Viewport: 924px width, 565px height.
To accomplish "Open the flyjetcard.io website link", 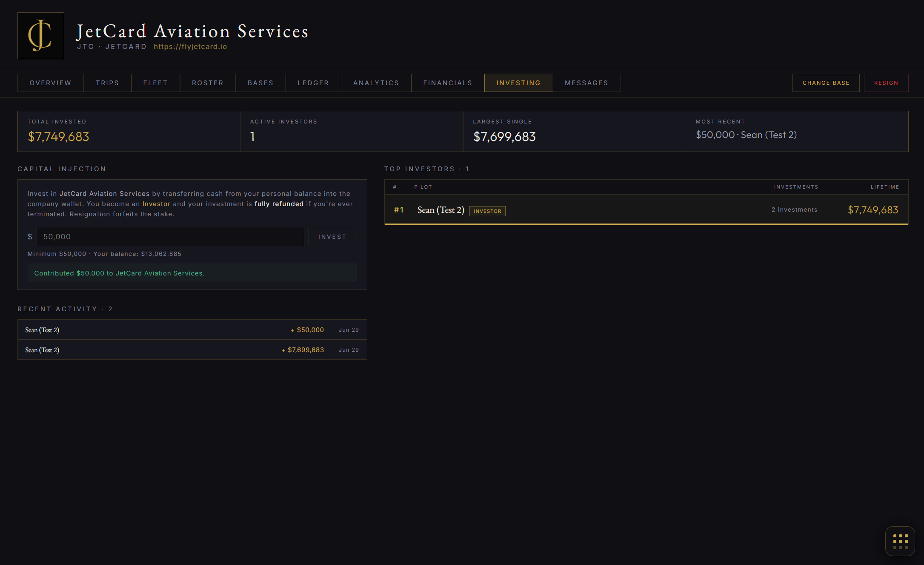I will (190, 47).
